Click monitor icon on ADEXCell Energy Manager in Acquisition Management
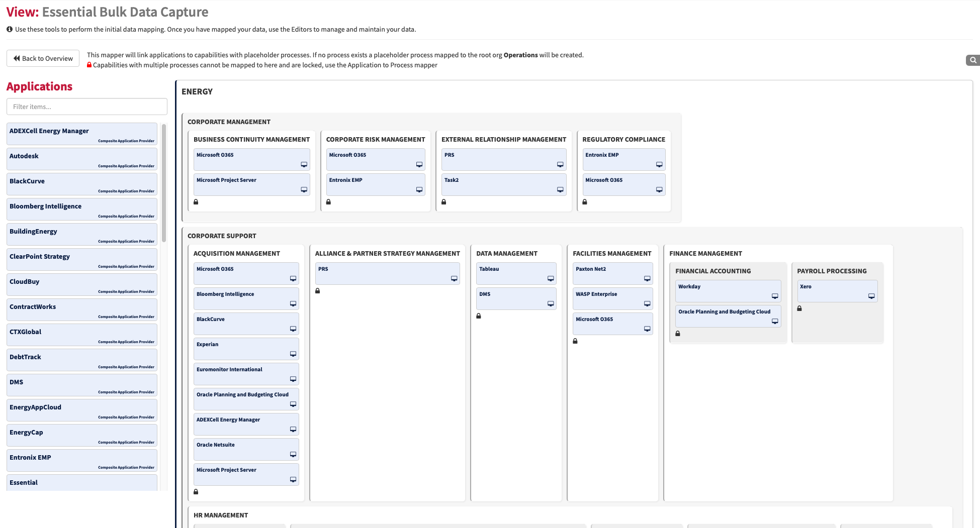Image resolution: width=980 pixels, height=528 pixels. tap(293, 430)
